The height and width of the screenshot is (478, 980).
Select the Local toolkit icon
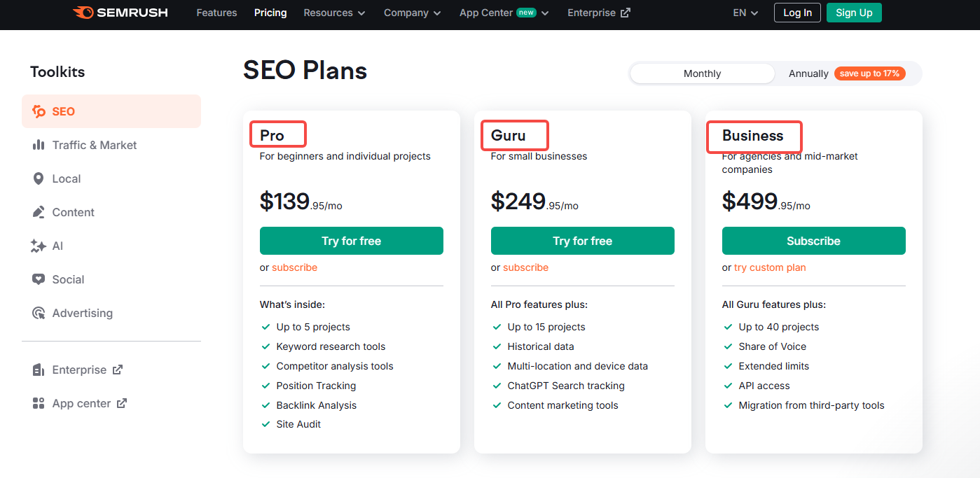[39, 178]
